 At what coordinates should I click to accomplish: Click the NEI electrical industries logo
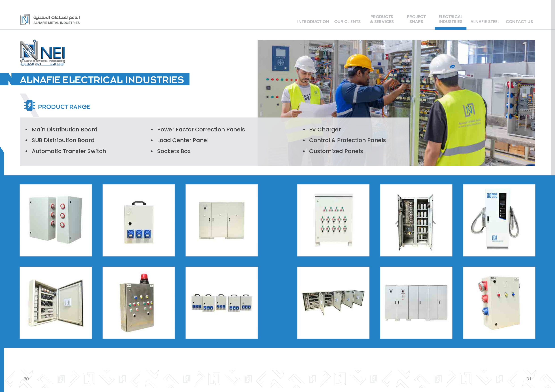42,53
